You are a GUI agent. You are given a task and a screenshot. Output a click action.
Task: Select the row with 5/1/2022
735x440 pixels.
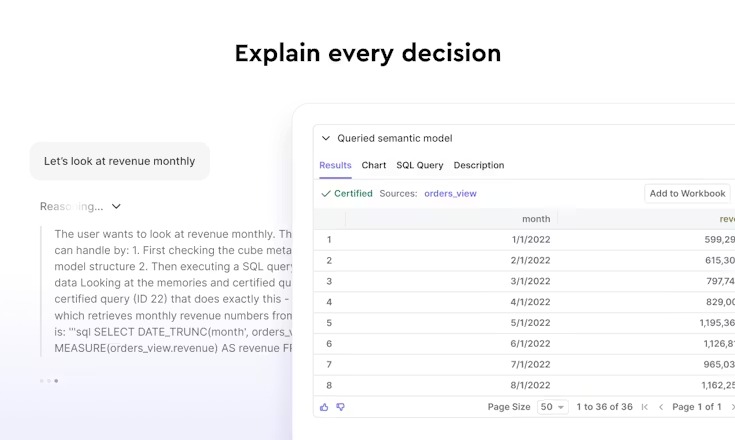tap(524, 323)
